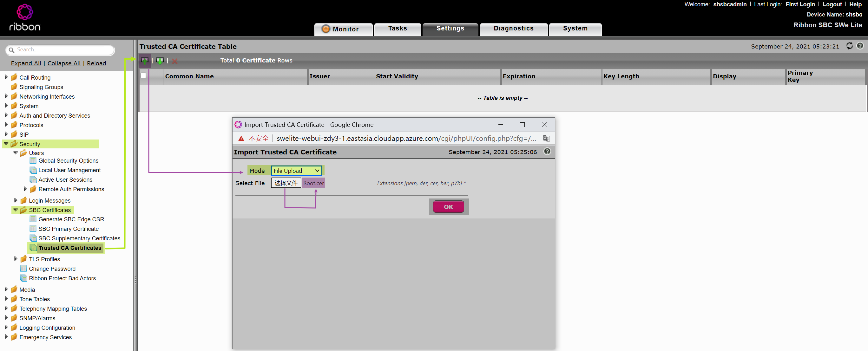Open help for Trusted CA Certificate Table
Image resolution: width=868 pixels, height=351 pixels.
(x=860, y=46)
